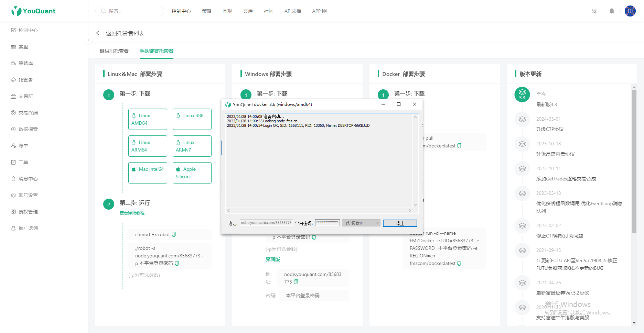Open the API文档 menu item
Viewport: 644px width, 333px height.
pos(293,11)
